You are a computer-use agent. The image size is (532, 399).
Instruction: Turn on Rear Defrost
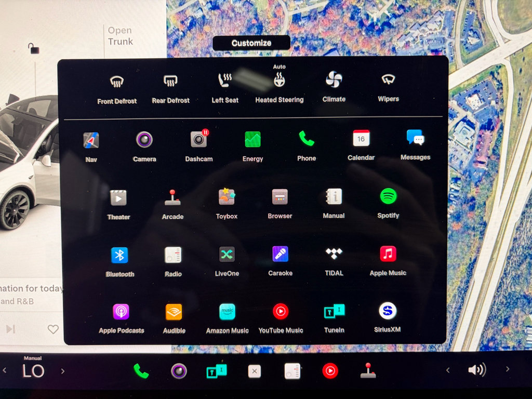170,89
